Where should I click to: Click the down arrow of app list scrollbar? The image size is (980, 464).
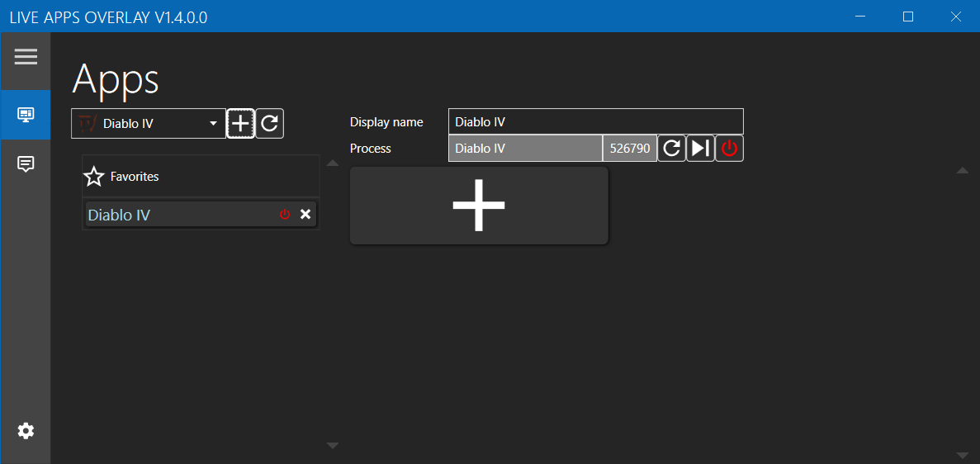click(x=333, y=446)
